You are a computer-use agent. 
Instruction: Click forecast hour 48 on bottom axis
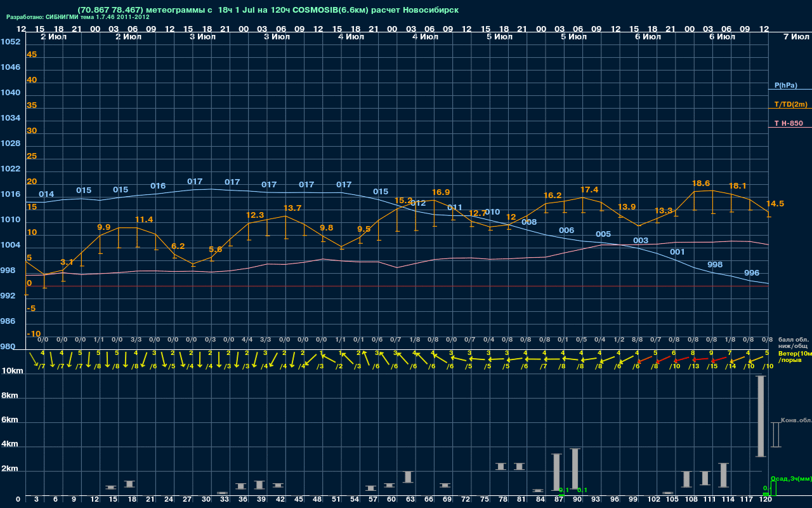coord(318,500)
